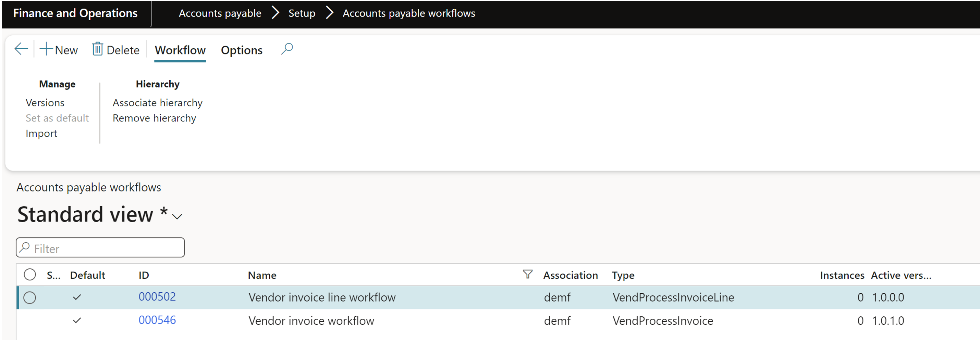This screenshot has width=980, height=340.
Task: Open the Options tab
Action: point(242,50)
